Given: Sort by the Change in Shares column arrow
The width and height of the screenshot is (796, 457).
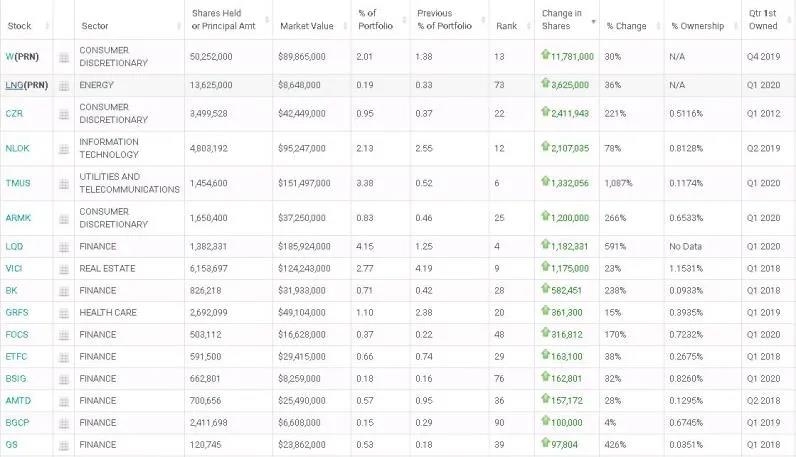Looking at the screenshot, I should point(594,21).
